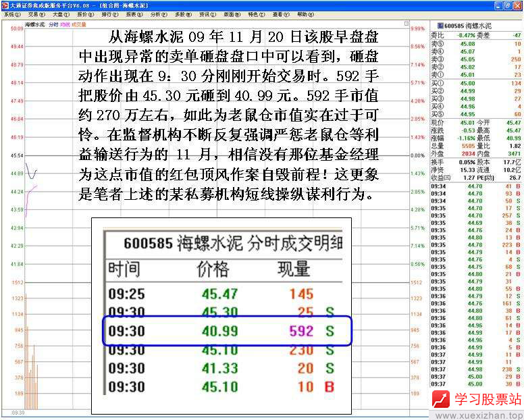Open the 特色(I) menu
Screen dimensions: 524x420
point(256,14)
